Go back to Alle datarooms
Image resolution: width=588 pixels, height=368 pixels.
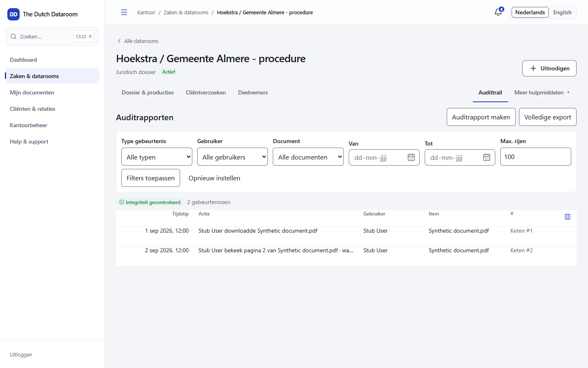138,41
